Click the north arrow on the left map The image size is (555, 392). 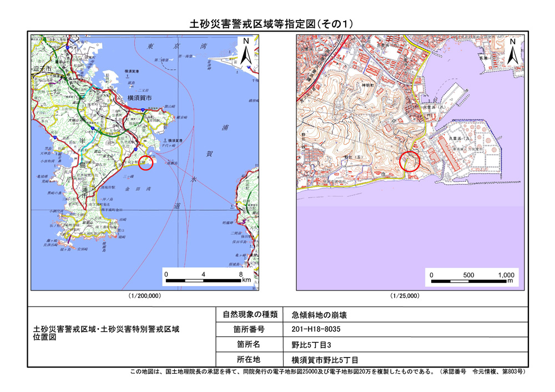click(x=245, y=53)
